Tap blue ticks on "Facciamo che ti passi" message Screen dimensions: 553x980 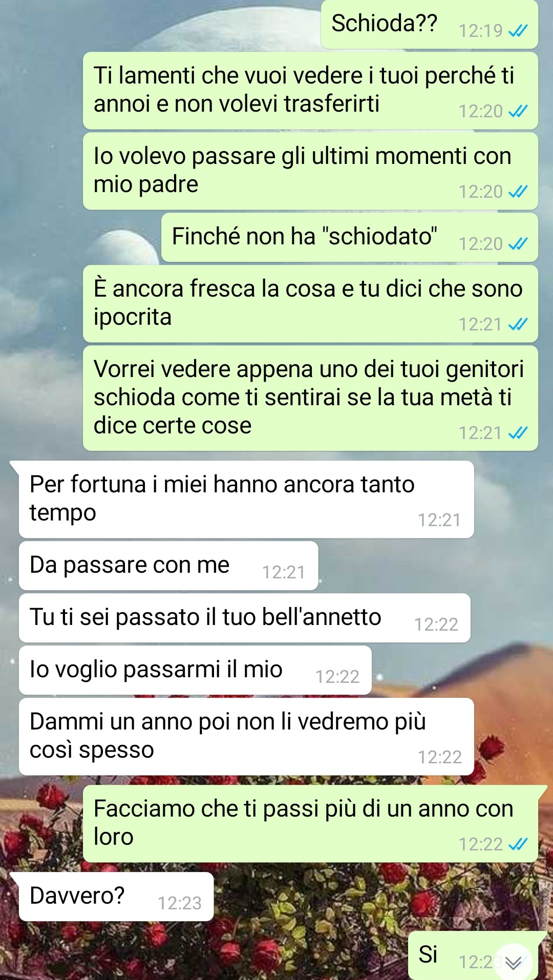tap(518, 844)
